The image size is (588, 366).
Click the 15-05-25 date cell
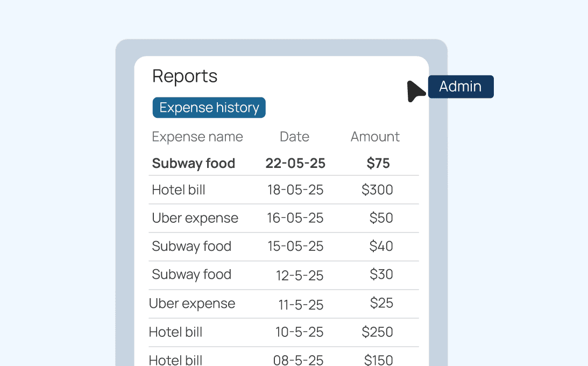[295, 247]
